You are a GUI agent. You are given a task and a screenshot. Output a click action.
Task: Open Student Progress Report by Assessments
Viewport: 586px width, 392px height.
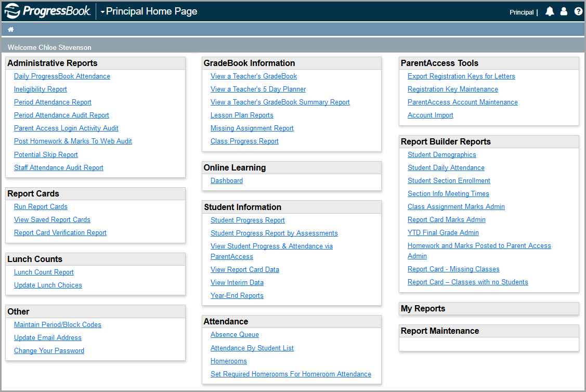click(x=274, y=233)
